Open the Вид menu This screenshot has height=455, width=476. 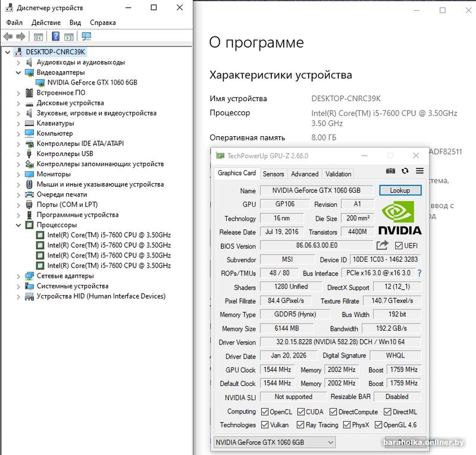tap(75, 23)
